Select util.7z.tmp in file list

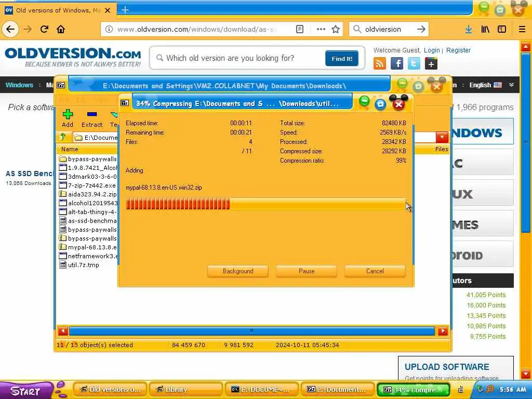coord(79,264)
